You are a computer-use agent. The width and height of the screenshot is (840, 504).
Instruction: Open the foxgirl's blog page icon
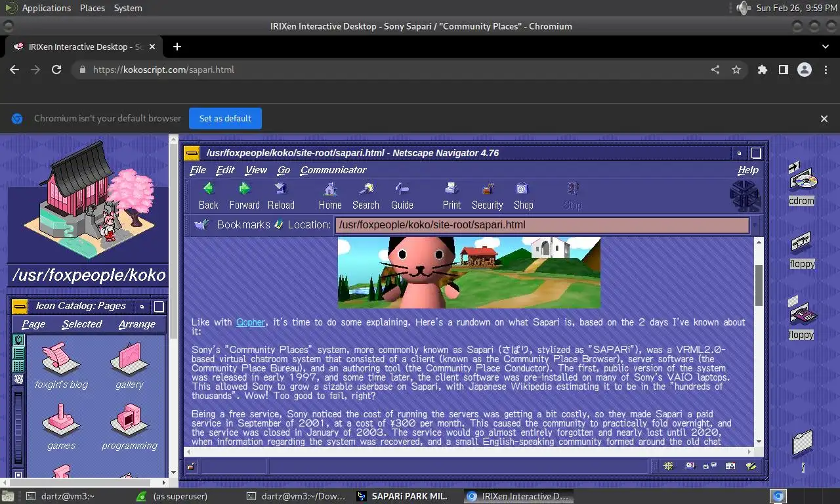[60, 359]
